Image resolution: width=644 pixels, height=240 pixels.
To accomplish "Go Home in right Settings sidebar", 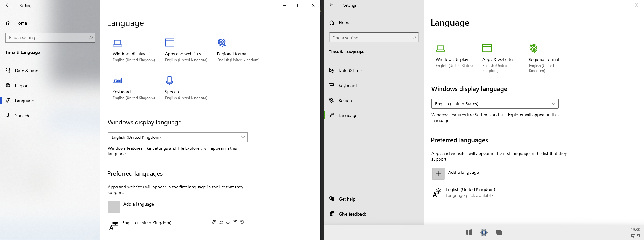I will tap(374, 23).
